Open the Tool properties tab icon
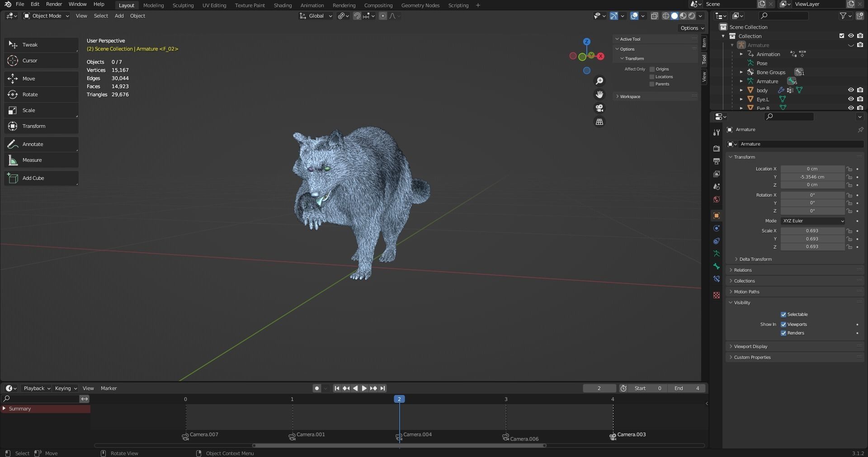This screenshot has height=457, width=868. pos(717,132)
